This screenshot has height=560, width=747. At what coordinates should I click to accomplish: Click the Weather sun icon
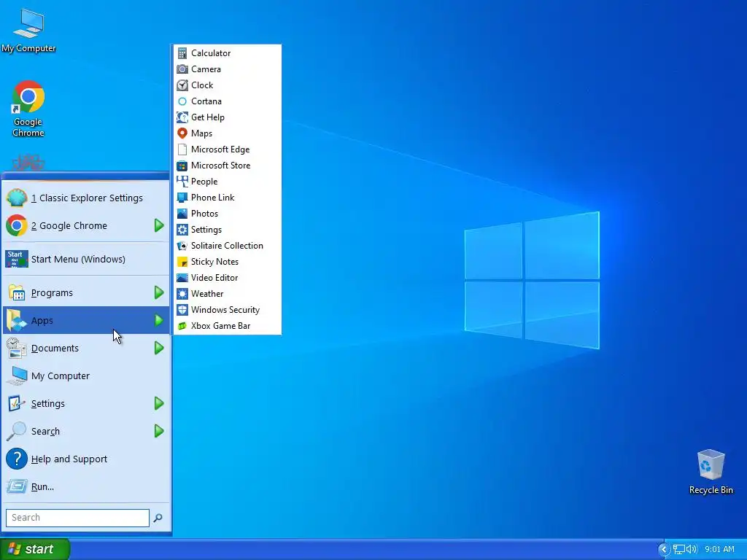pos(182,294)
